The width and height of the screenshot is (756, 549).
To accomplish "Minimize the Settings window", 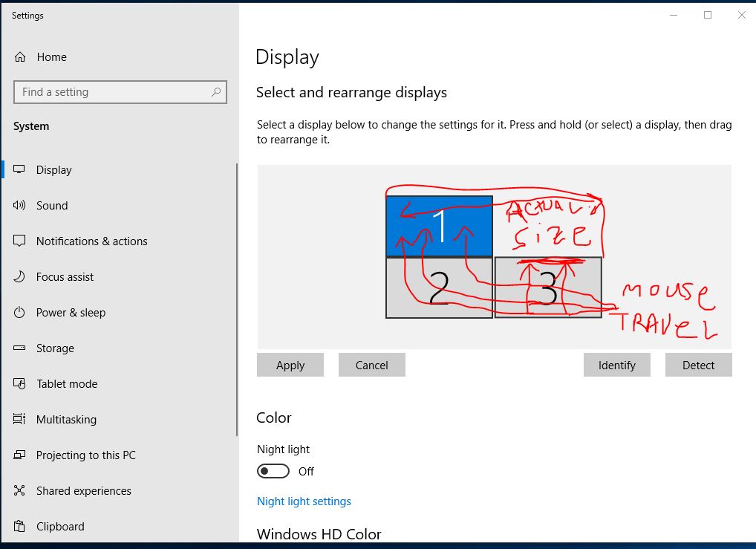I will pos(674,15).
